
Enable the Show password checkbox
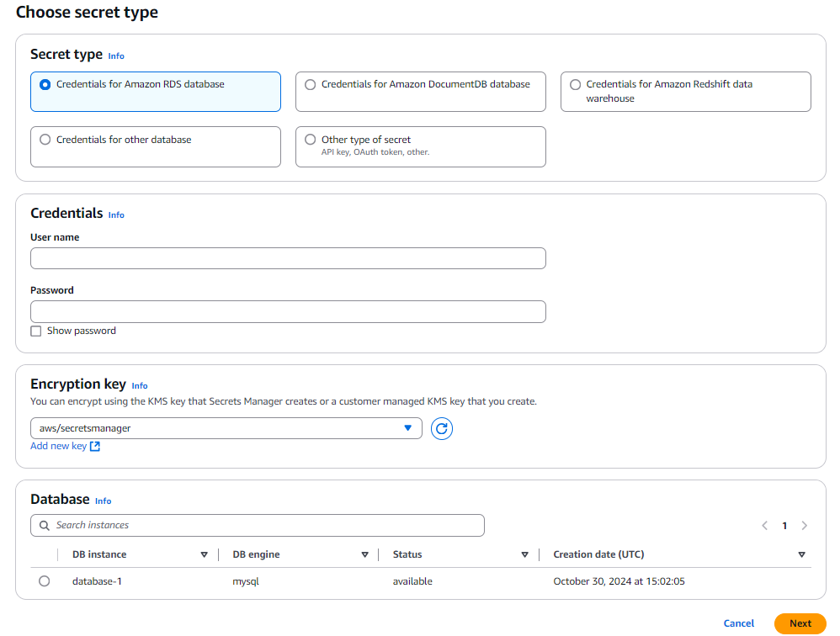click(x=36, y=331)
